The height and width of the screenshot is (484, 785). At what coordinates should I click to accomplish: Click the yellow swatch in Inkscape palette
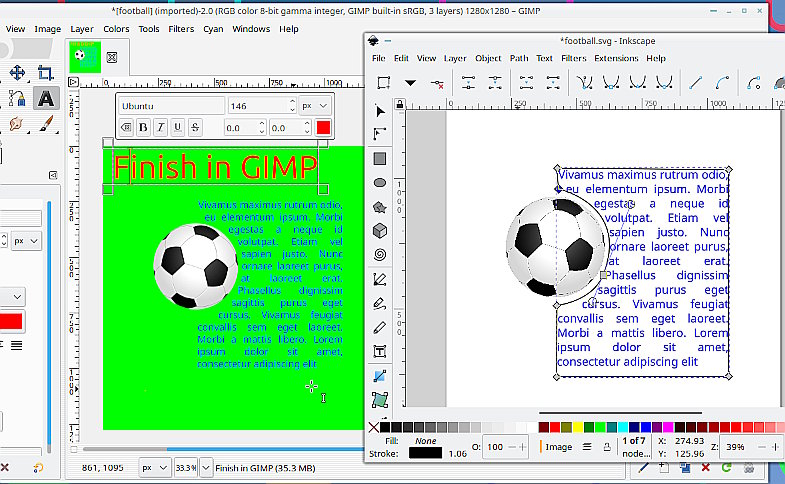(578, 427)
